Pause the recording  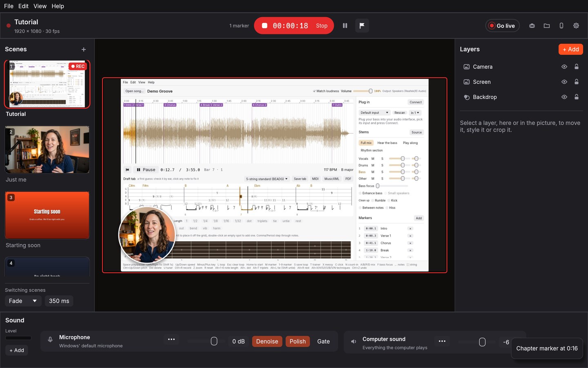pyautogui.click(x=345, y=26)
